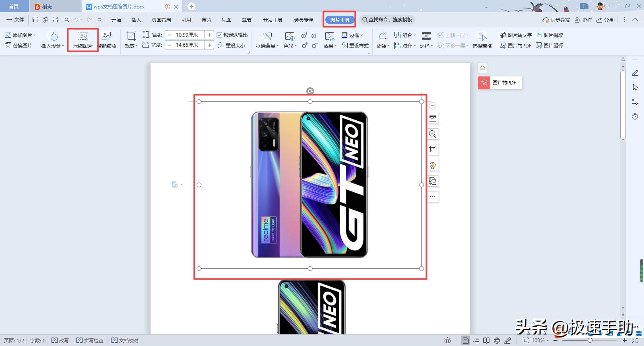Click Print icon in quick access toolbar
Screen dimensions: 644x346
coord(56,20)
